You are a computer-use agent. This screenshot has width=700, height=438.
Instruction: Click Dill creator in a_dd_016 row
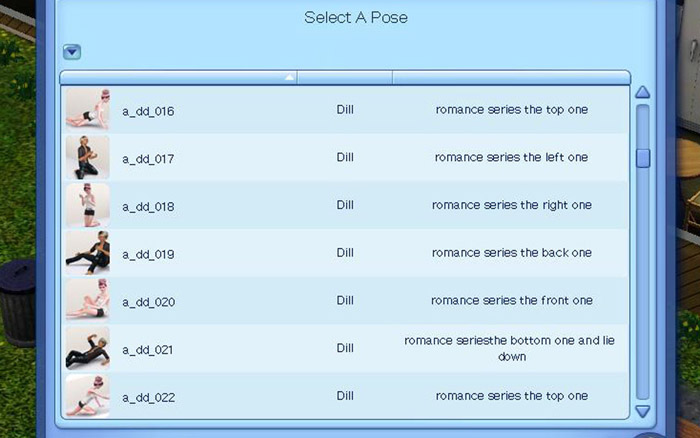point(345,109)
